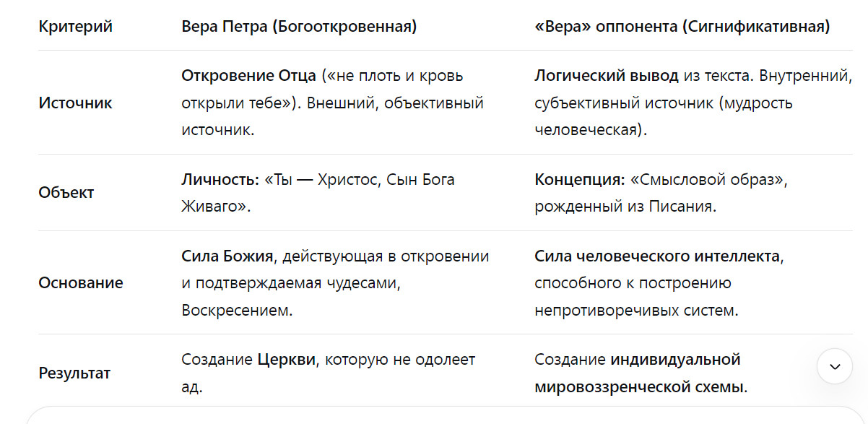Click the word "Воскресением" in the Основание row
Screen dimensions: 868x424
tap(235, 310)
